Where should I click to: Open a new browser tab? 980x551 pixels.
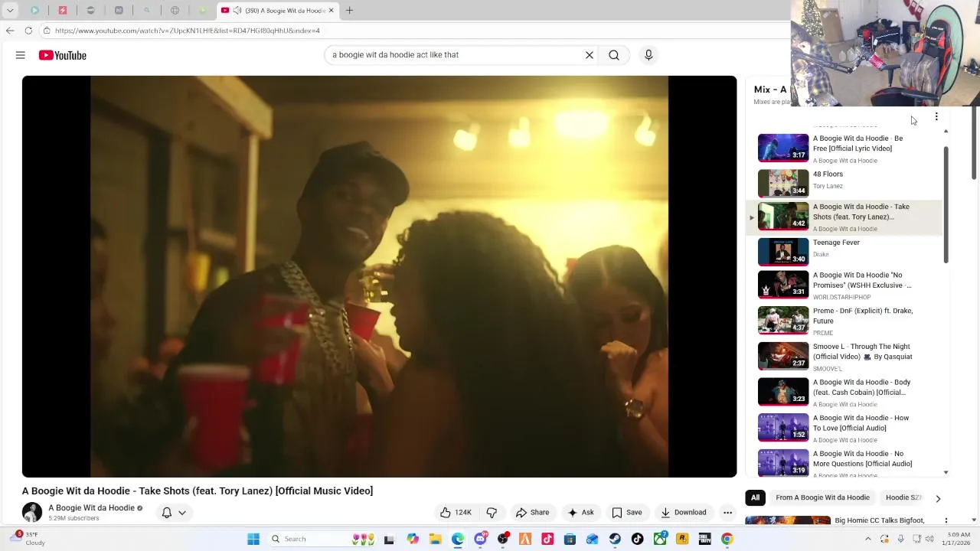[x=349, y=11]
